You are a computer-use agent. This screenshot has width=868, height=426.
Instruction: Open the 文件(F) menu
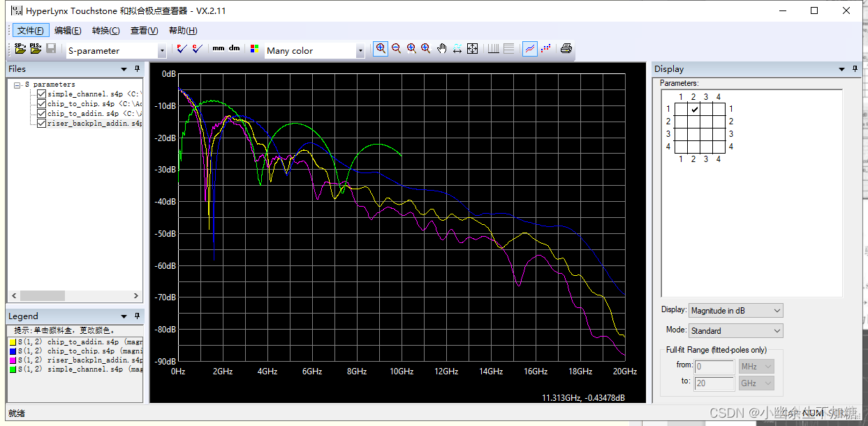pos(31,30)
